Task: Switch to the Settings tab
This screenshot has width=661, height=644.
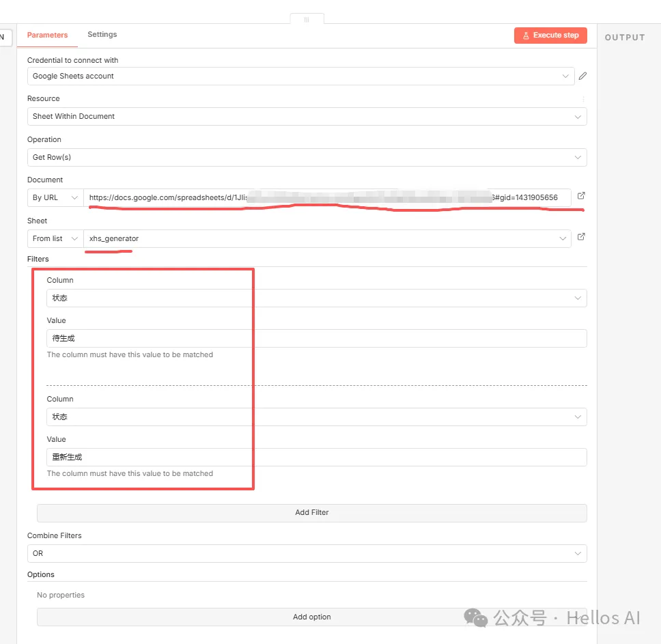Action: (102, 35)
